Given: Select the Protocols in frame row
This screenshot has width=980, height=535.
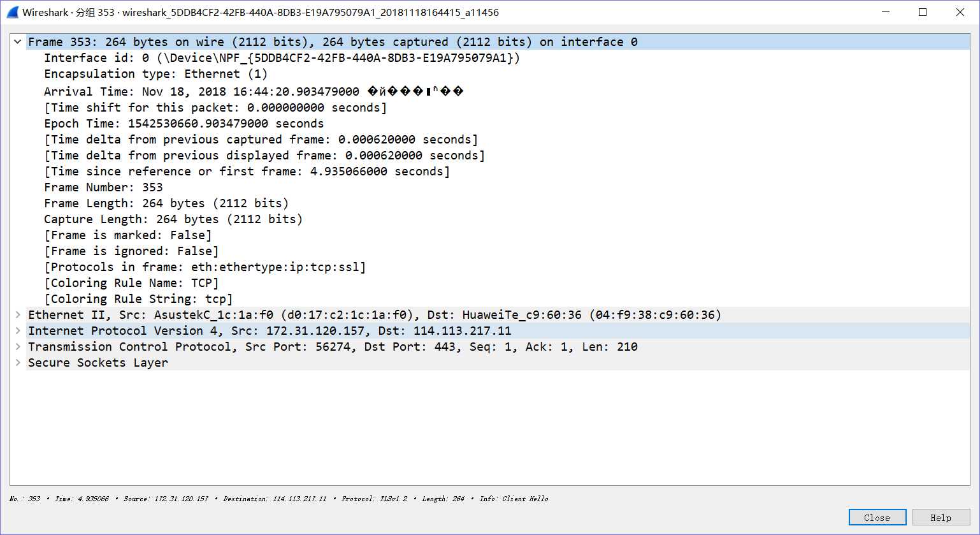Looking at the screenshot, I should point(205,267).
